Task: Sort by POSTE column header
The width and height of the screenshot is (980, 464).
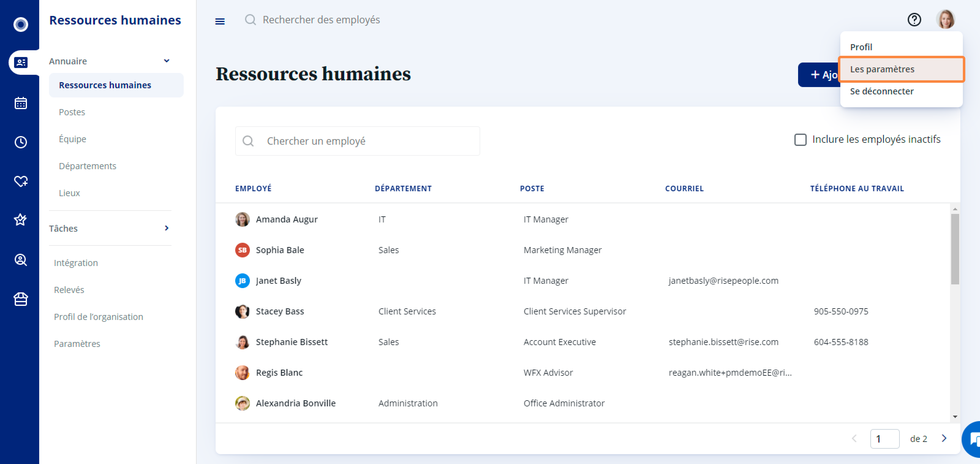Action: pyautogui.click(x=532, y=188)
